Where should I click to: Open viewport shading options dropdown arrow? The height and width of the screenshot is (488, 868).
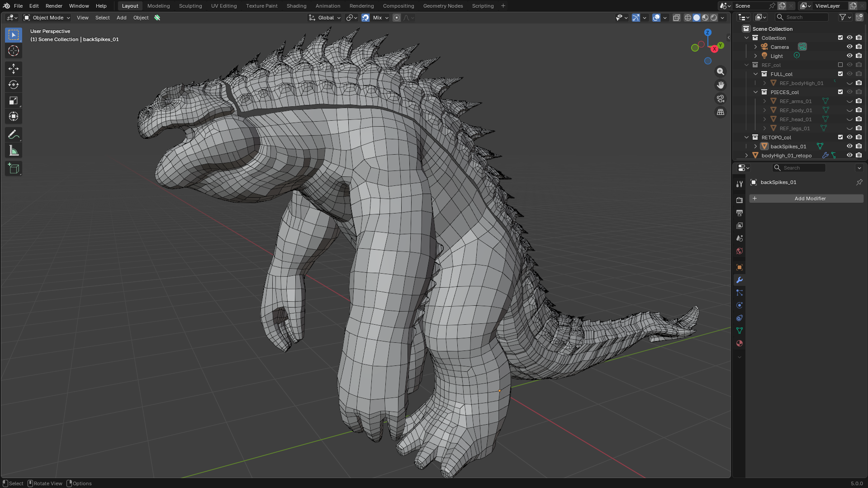[x=723, y=18]
